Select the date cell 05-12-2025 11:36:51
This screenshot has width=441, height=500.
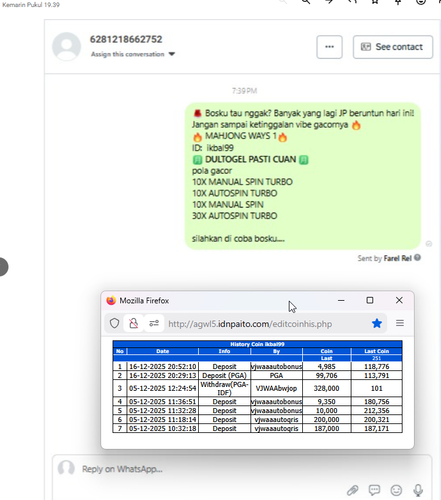pos(163,402)
